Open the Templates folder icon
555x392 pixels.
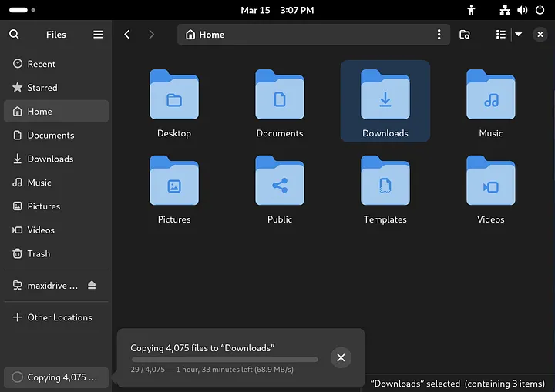[x=385, y=181]
